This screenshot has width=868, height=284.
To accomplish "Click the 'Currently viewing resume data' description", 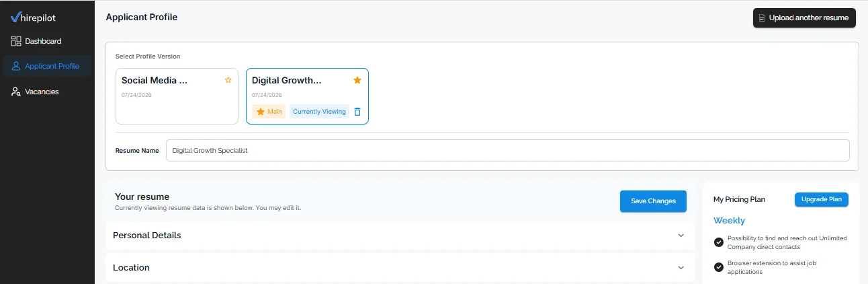I will (x=208, y=208).
